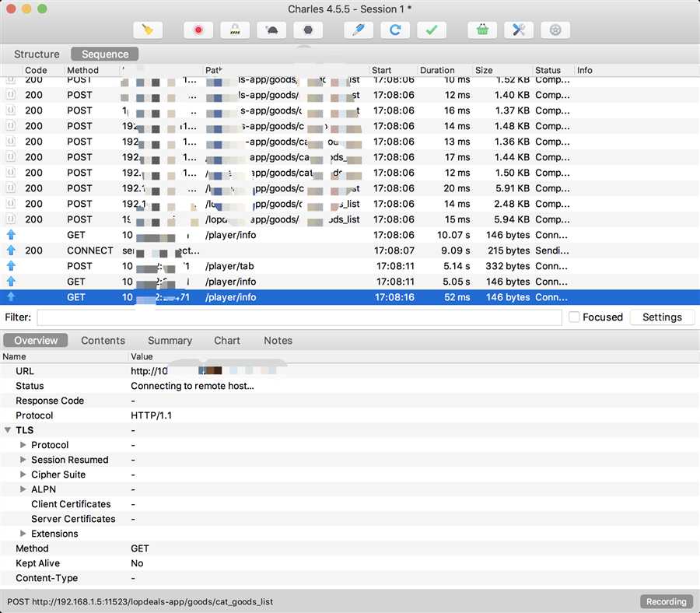Enable throttling with the turtle icon
Viewport: 700px width, 613px height.
click(x=271, y=30)
